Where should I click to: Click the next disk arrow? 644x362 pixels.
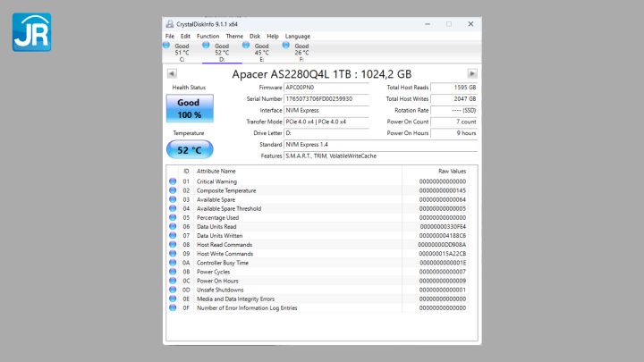[472, 73]
